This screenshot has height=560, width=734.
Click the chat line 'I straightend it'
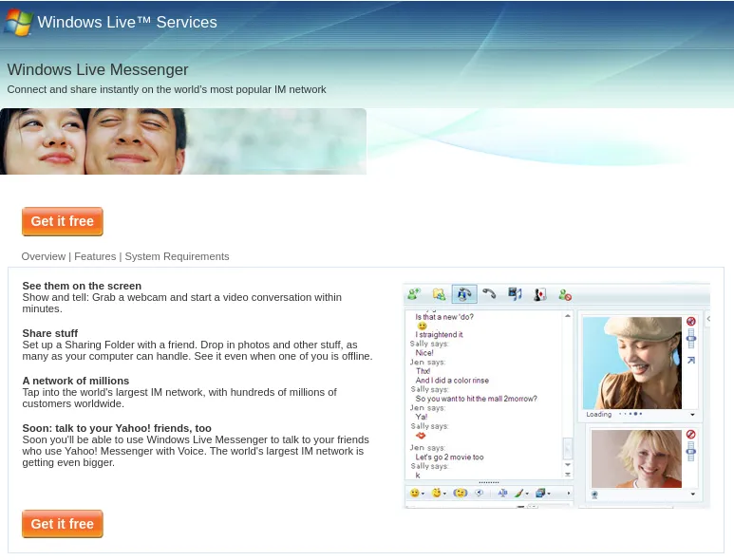[x=439, y=334]
